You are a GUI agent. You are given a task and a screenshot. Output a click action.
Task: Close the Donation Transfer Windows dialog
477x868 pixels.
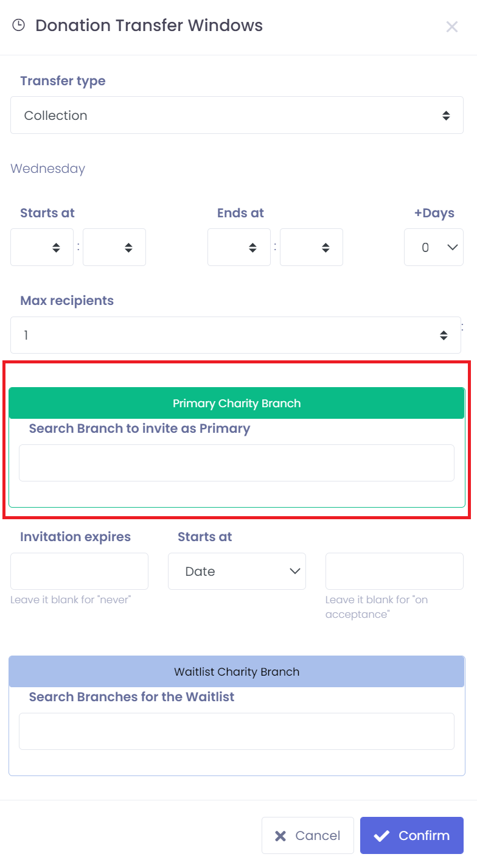[451, 27]
